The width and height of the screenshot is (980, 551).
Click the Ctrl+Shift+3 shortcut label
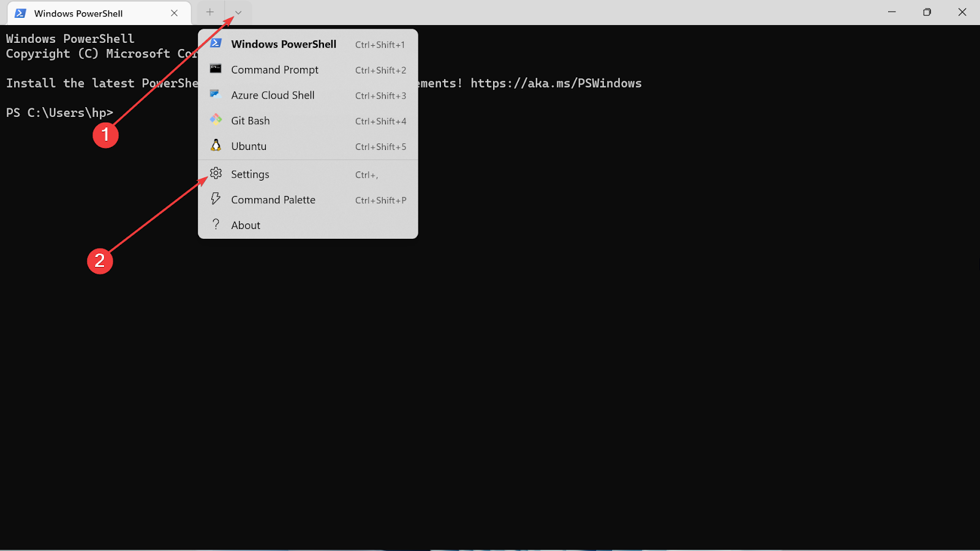(380, 96)
